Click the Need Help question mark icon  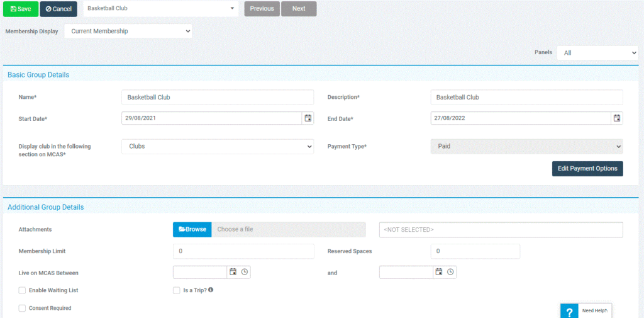click(569, 312)
